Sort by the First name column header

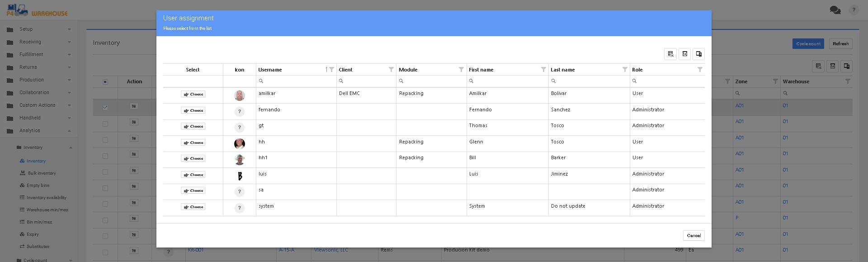(481, 70)
